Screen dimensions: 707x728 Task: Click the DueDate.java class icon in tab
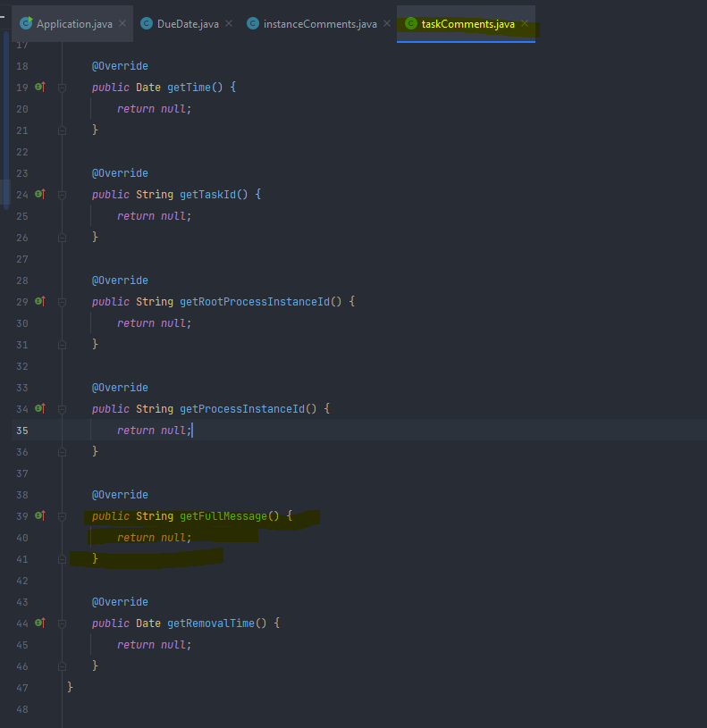point(147,23)
